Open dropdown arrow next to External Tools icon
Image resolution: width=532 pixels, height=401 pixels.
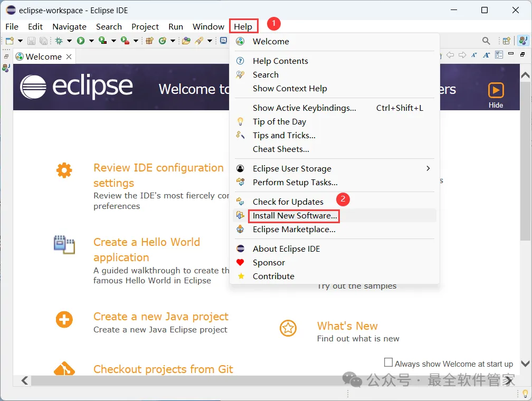coord(136,41)
